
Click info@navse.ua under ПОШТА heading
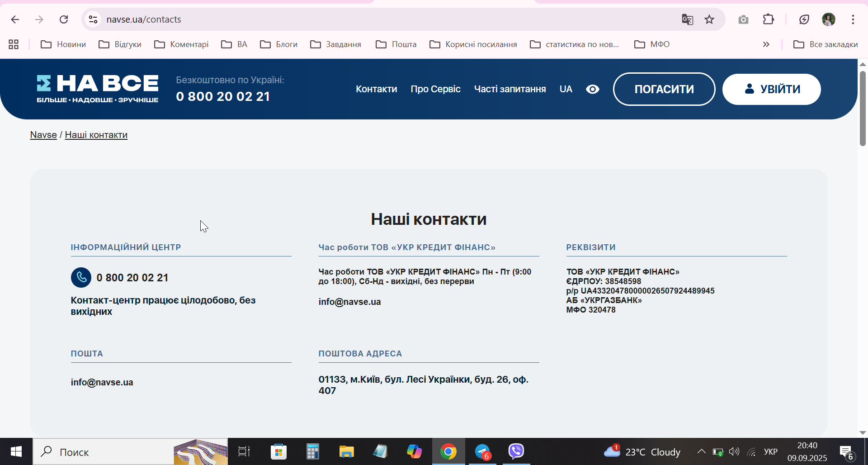[102, 382]
